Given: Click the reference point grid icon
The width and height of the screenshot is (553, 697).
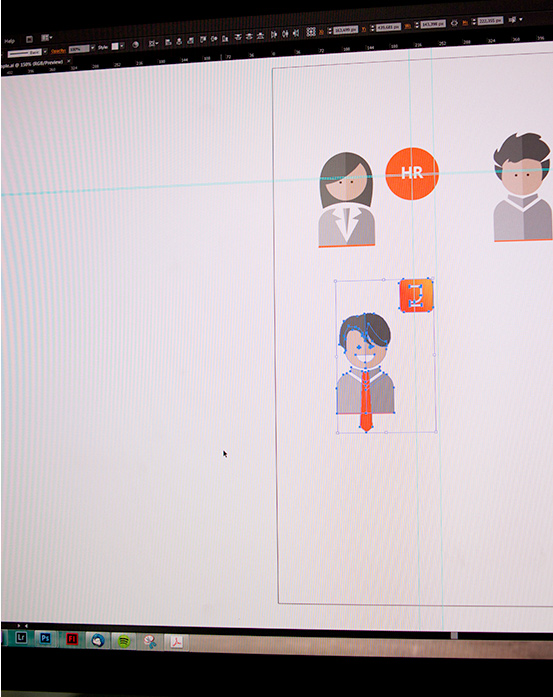Looking at the screenshot, I should coord(311,32).
